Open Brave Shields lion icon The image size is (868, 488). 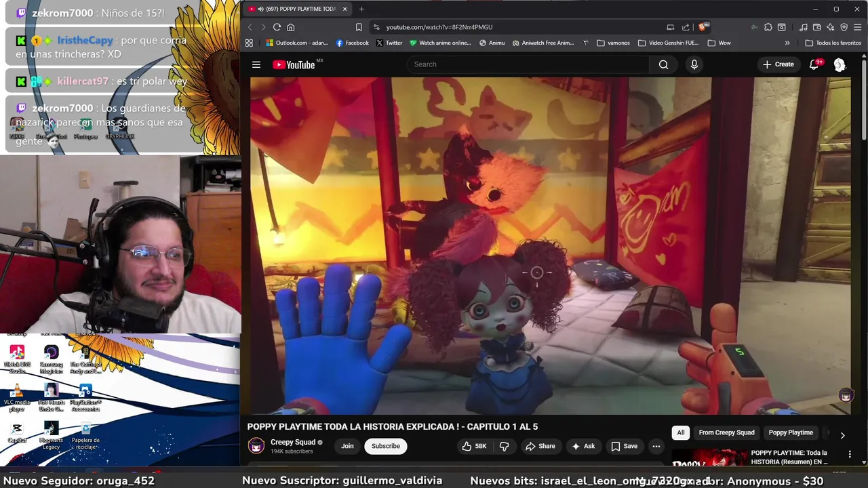(x=703, y=27)
